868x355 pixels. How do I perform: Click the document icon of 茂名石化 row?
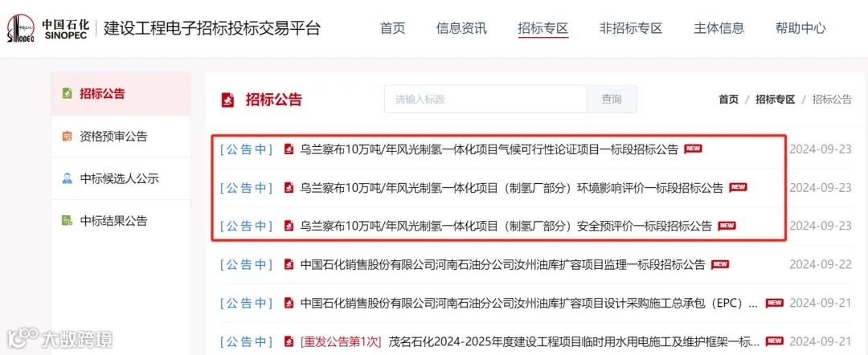[x=289, y=341]
